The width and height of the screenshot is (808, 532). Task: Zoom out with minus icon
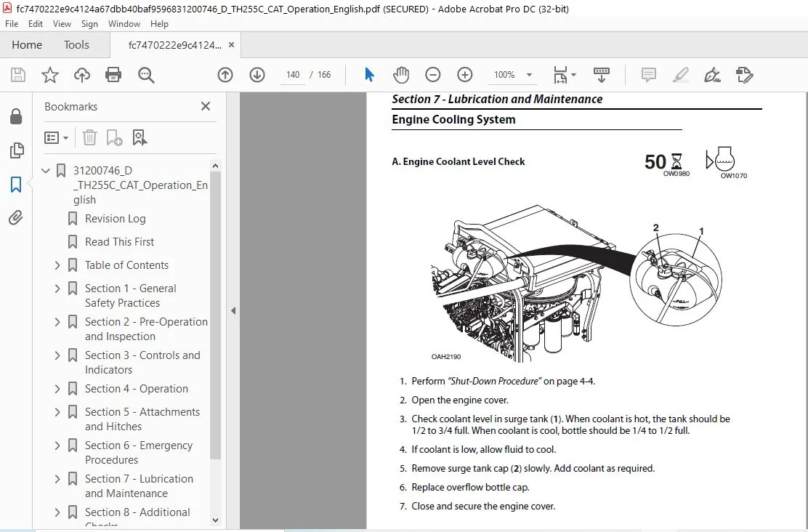(433, 75)
